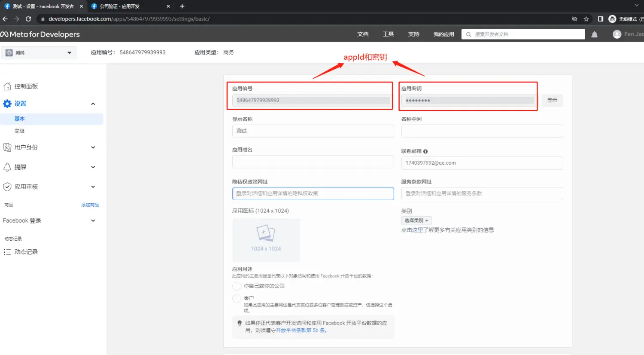
Task: Click the browser URL address bar
Action: 301,19
